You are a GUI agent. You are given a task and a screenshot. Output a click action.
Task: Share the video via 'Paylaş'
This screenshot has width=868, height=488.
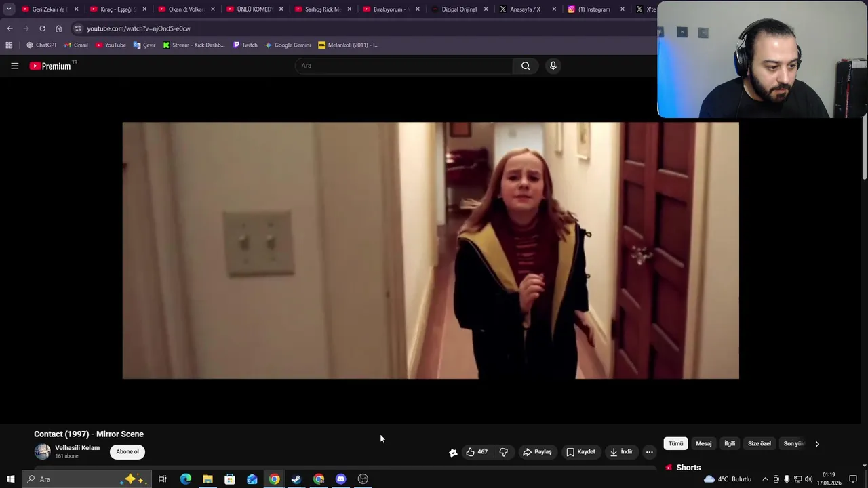pos(536,451)
